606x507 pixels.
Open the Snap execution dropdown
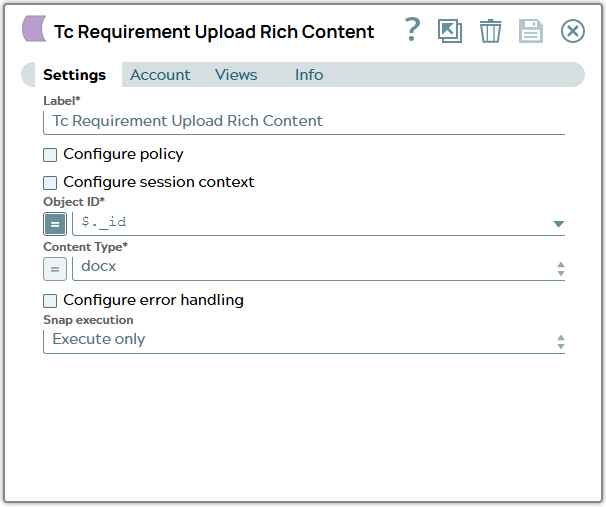click(304, 341)
